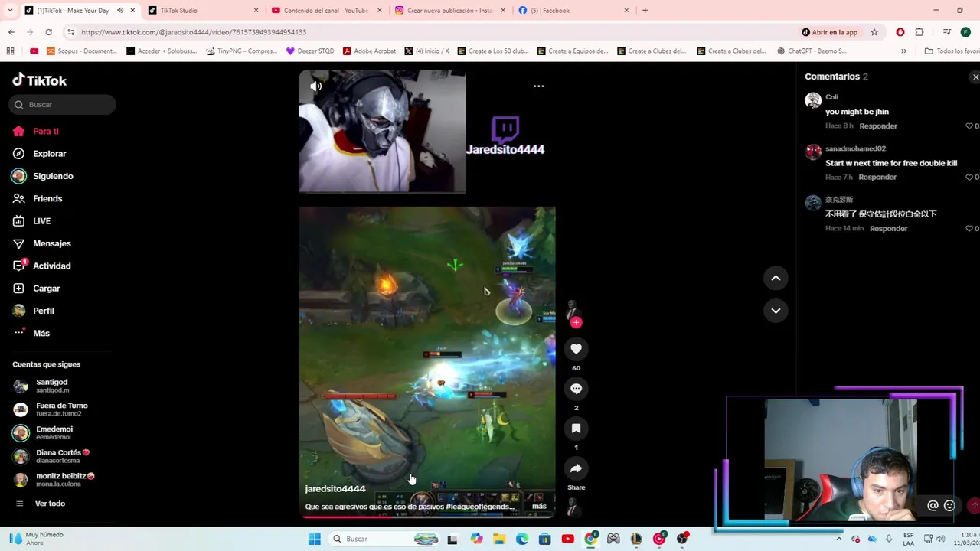Open YouTube from the taskbar

(567, 539)
